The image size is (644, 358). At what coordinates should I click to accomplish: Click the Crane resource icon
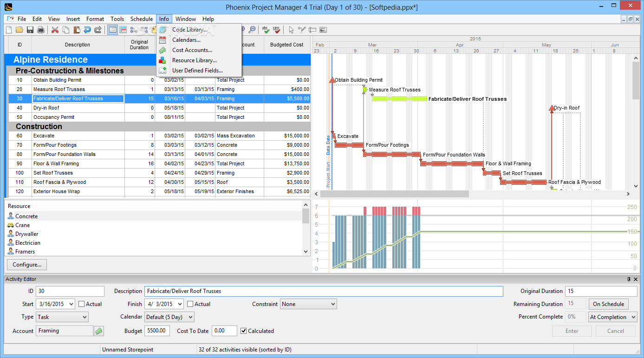pos(11,225)
